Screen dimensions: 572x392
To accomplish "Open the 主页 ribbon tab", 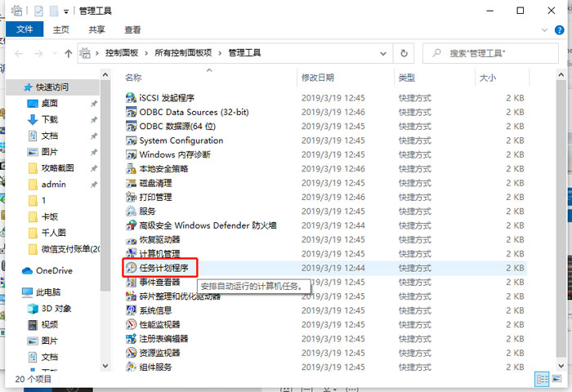I will coord(61,29).
